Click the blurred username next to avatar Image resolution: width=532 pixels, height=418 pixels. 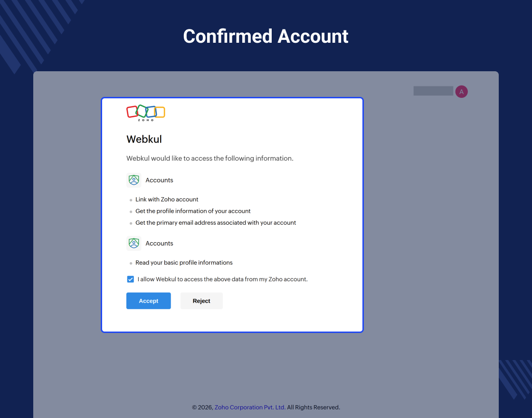pyautogui.click(x=433, y=91)
